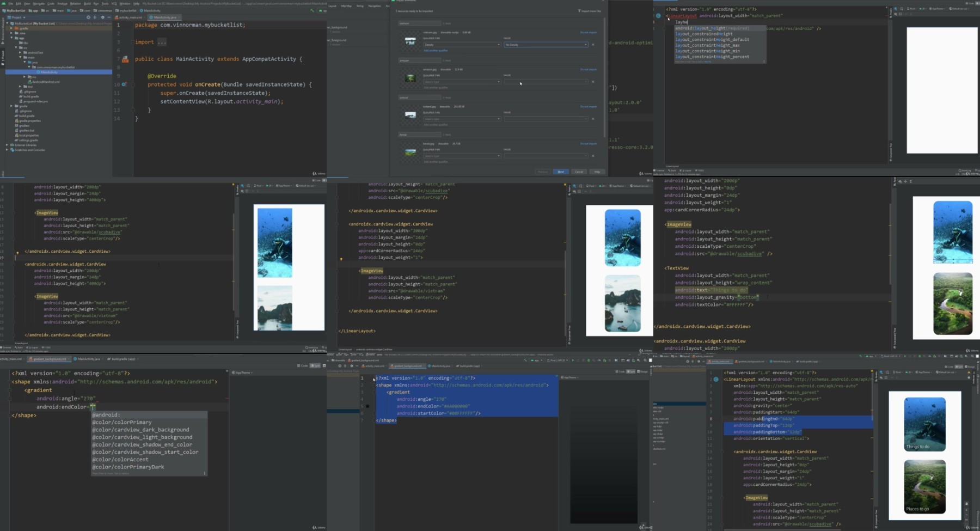Open the No Density value dropdown

pyautogui.click(x=546, y=45)
